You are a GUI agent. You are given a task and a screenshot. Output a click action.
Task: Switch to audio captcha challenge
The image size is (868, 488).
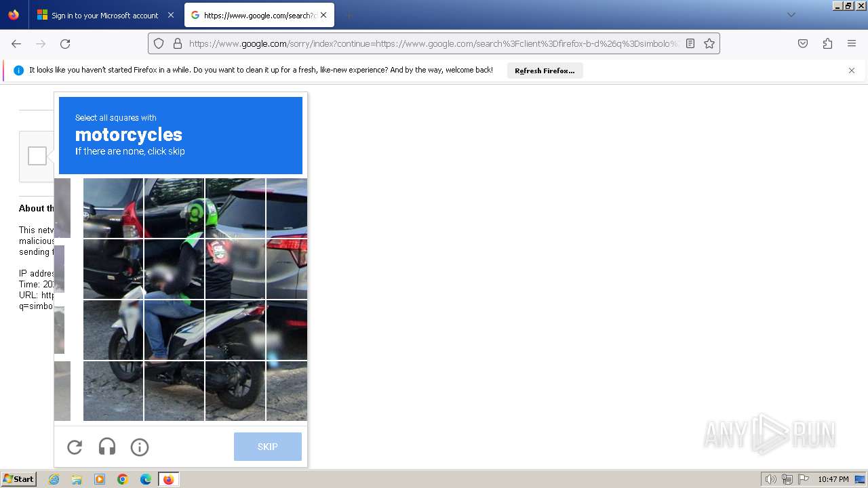point(107,447)
